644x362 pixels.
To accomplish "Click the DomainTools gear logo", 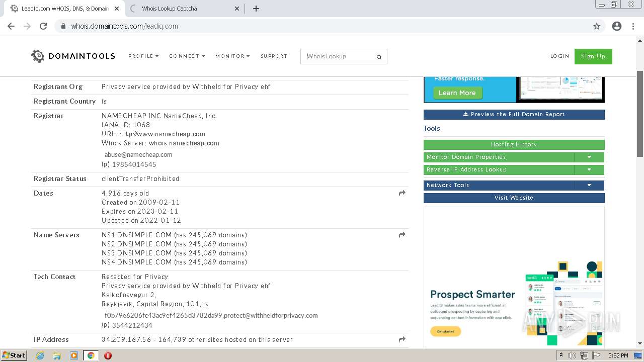I will tap(38, 56).
